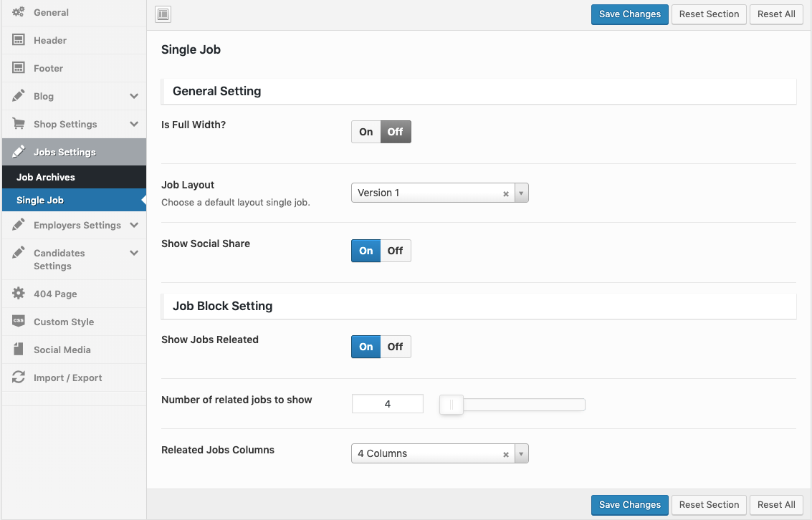The image size is (812, 520).
Task: Open the Related Jobs Columns dropdown
Action: click(x=439, y=453)
